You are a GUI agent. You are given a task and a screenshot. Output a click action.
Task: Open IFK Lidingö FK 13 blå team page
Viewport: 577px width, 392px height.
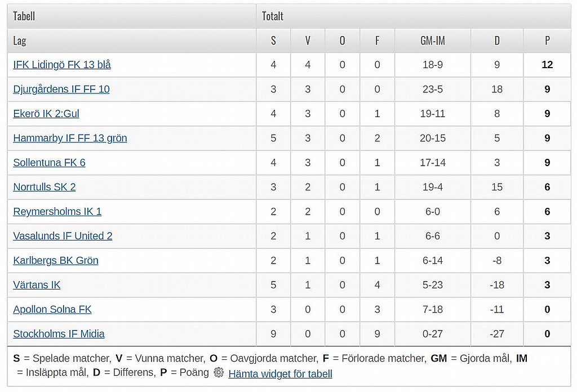tap(62, 65)
